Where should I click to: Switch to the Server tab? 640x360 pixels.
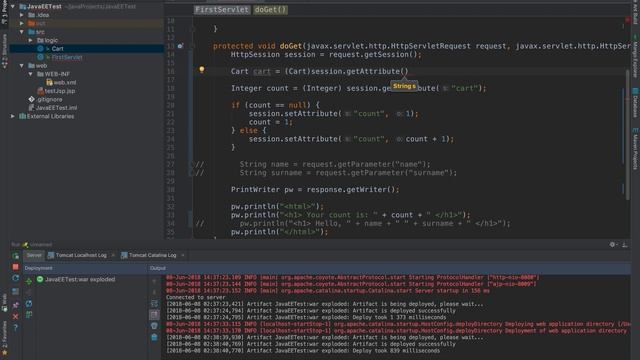[x=34, y=256]
